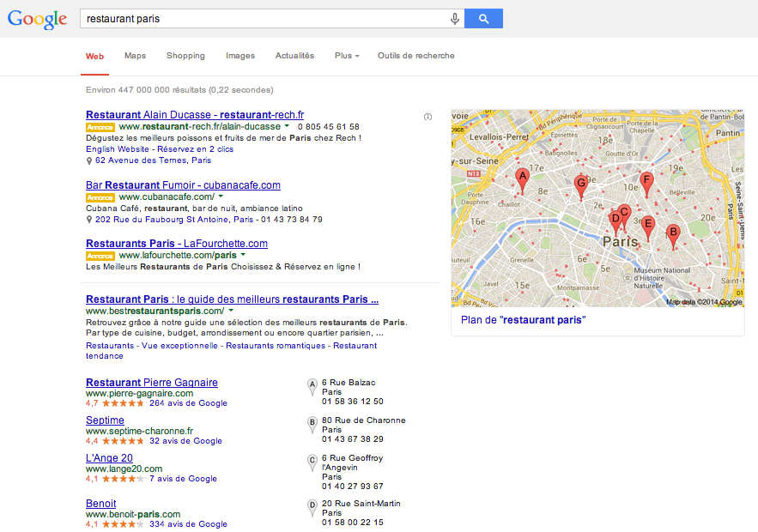Viewport: 758px width, 532px height.
Task: Open Restaurant Pierre Gagnaire result
Action: tap(152, 382)
